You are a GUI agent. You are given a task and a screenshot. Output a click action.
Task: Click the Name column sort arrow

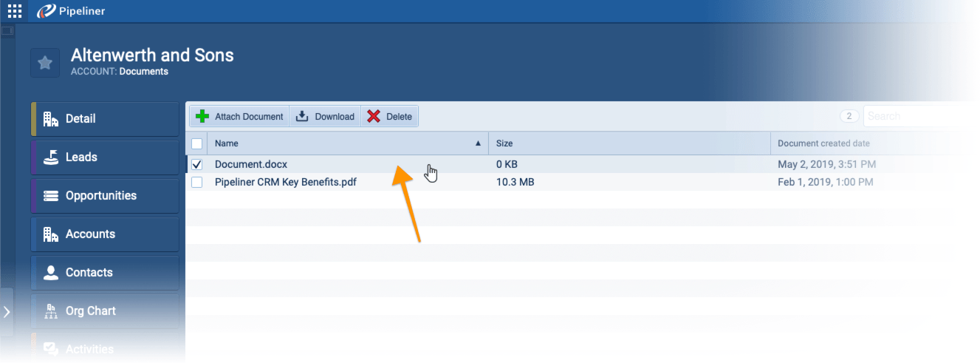click(x=478, y=143)
